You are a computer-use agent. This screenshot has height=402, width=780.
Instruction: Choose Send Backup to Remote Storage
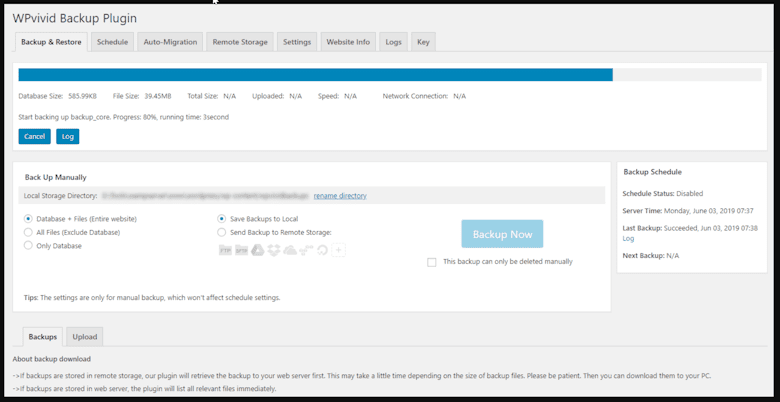click(221, 232)
